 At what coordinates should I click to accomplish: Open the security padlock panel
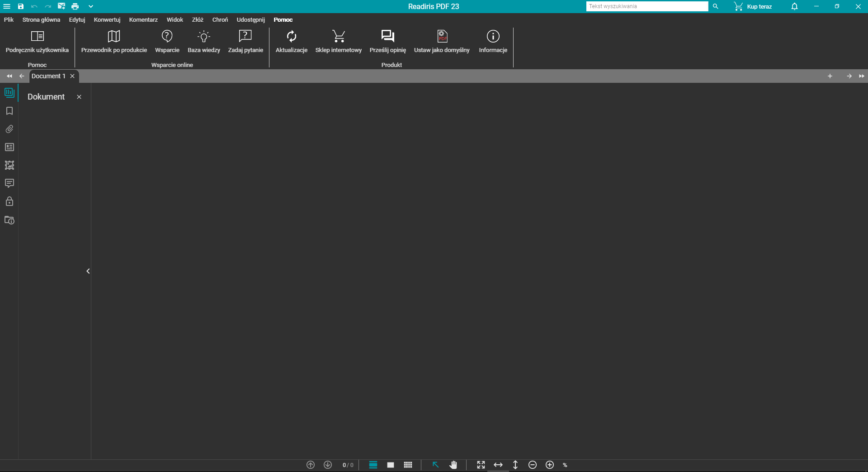coord(9,201)
